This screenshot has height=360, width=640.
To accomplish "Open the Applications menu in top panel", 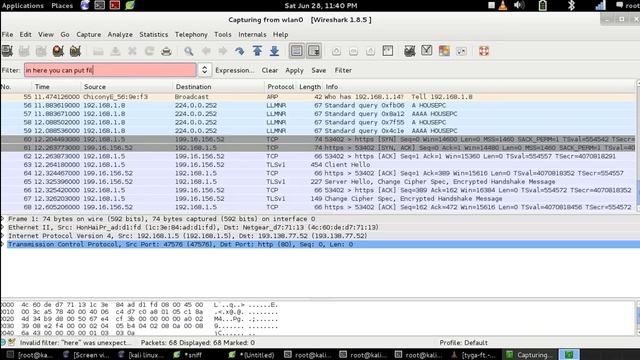I will click(22, 6).
